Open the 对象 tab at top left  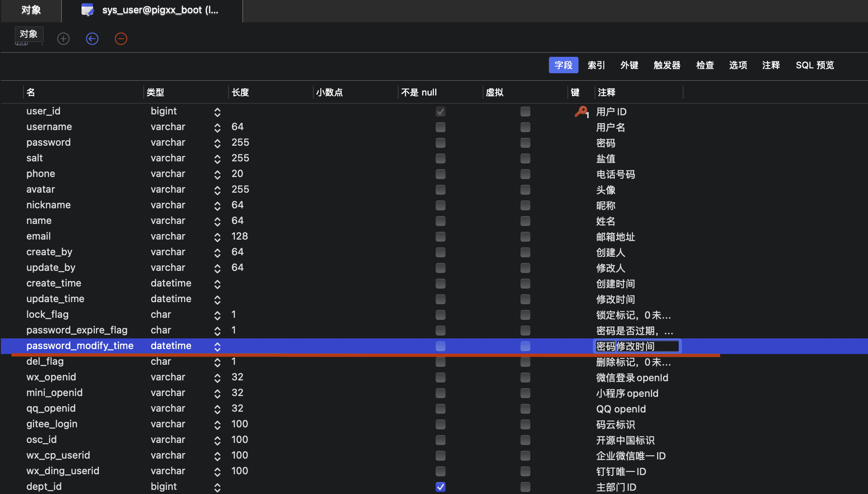pos(30,9)
